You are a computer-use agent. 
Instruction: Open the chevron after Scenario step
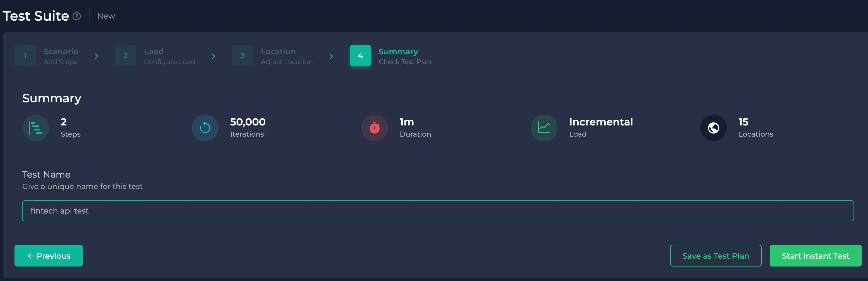pos(97,56)
